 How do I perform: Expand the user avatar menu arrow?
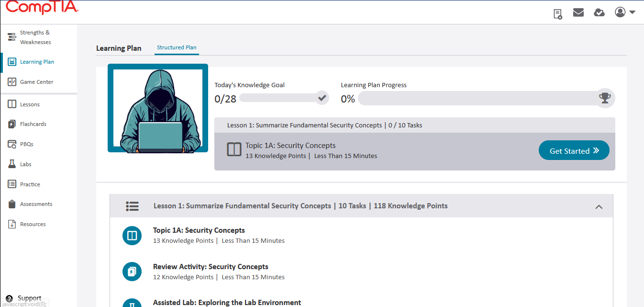pyautogui.click(x=632, y=11)
